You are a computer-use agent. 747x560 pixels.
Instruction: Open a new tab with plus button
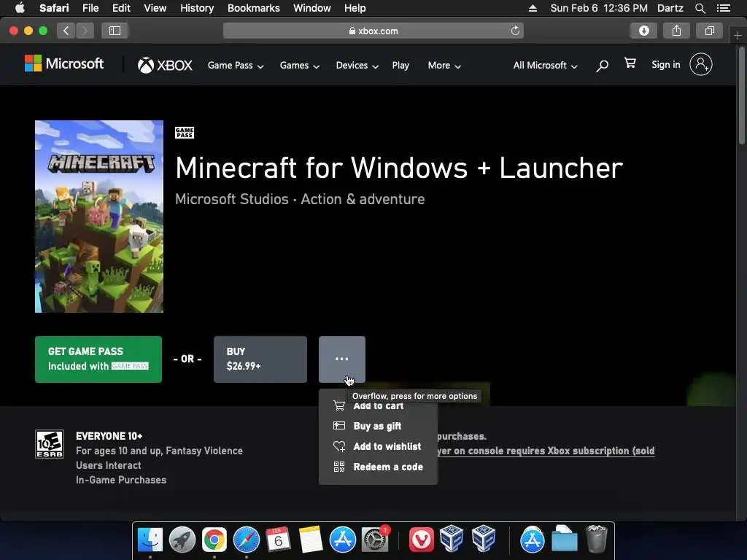[x=738, y=36]
